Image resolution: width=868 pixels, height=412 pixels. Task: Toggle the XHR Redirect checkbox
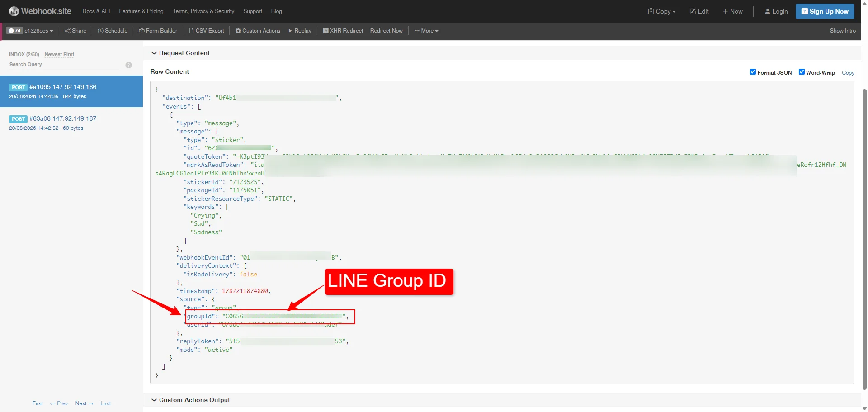pos(325,31)
